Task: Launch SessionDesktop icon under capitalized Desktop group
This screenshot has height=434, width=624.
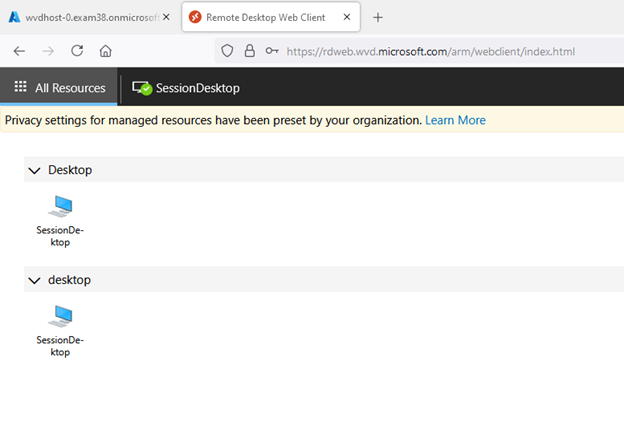Action: (x=60, y=206)
